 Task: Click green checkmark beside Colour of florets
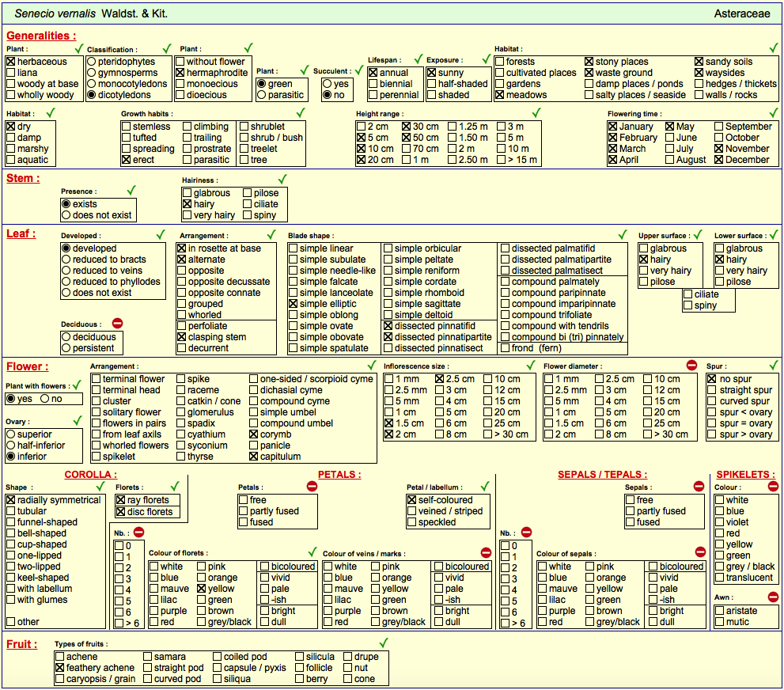click(x=312, y=552)
